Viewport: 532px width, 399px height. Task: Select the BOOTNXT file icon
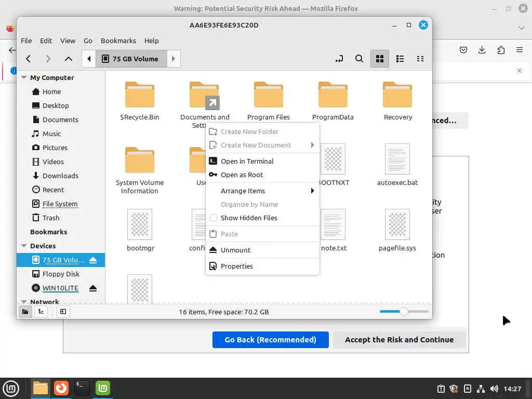click(333, 159)
